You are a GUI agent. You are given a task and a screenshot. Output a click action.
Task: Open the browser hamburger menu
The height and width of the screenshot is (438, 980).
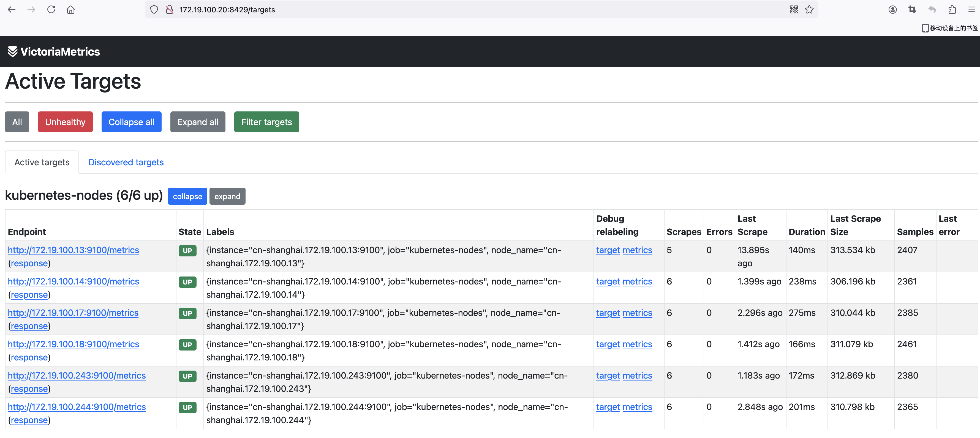point(972,10)
